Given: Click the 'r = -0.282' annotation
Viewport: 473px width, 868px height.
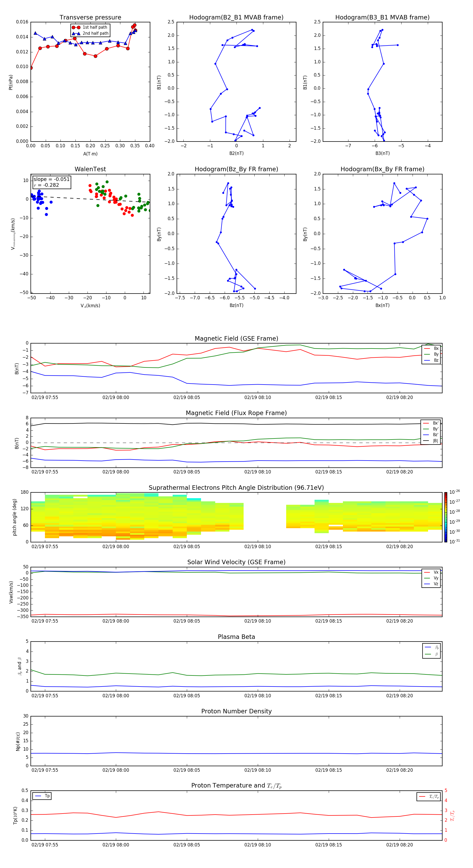Looking at the screenshot, I should click(47, 185).
